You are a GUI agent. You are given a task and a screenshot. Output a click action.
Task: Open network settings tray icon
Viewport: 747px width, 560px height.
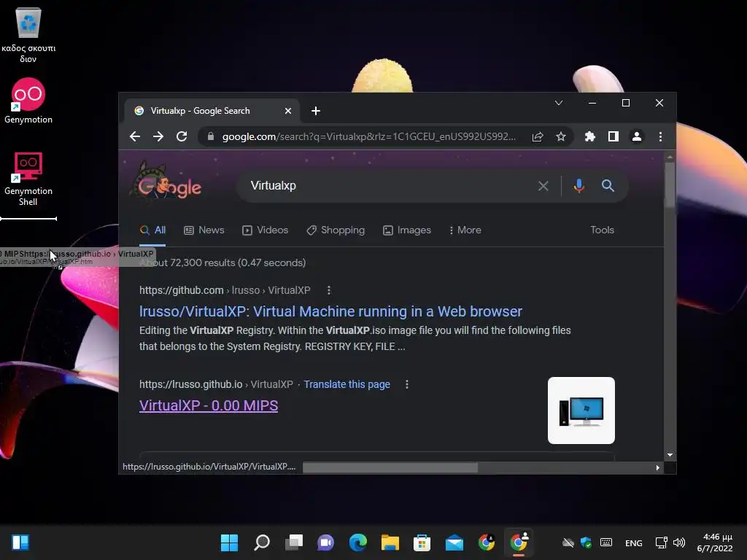pos(661,542)
